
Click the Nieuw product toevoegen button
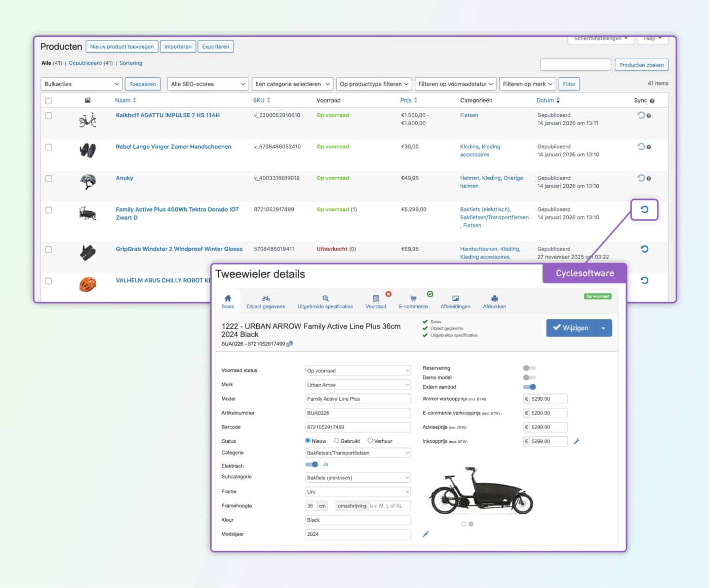tap(122, 47)
